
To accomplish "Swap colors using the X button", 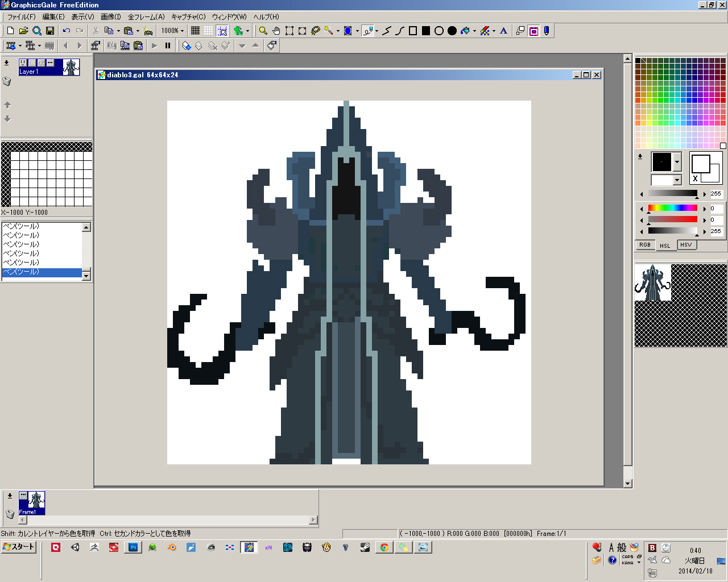I will point(695,178).
